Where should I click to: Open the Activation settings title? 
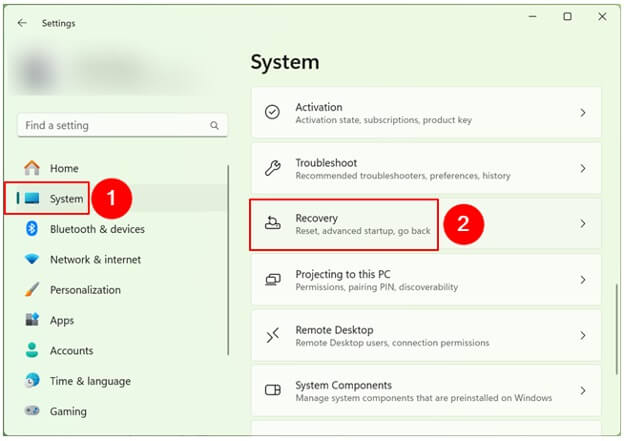319,107
